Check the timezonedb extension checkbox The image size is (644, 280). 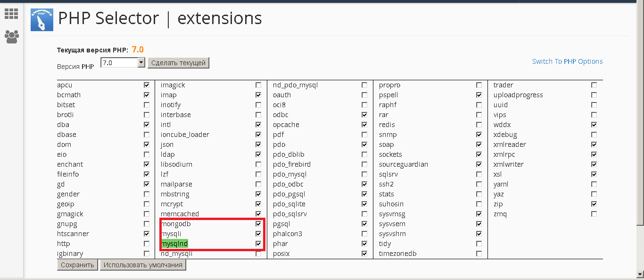(x=479, y=254)
